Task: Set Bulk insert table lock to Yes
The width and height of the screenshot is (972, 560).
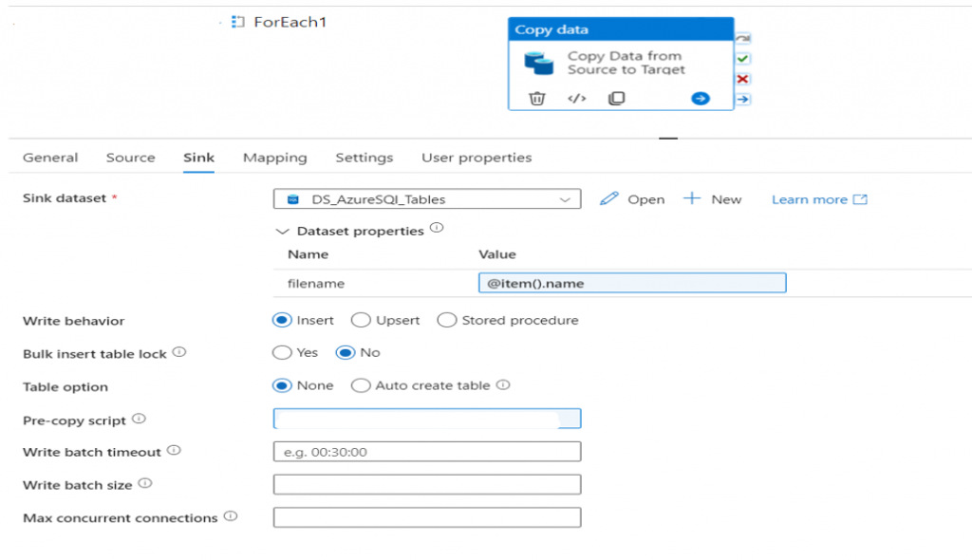Action: (x=282, y=353)
